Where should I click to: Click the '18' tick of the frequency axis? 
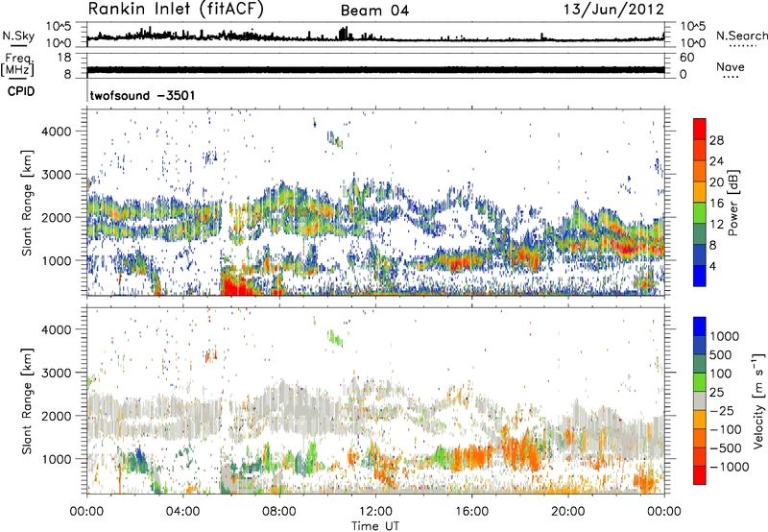[64, 58]
